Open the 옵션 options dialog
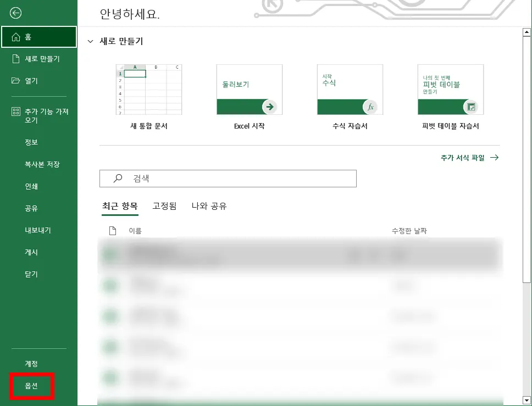Viewport: 532px width, 406px height. pyautogui.click(x=31, y=386)
